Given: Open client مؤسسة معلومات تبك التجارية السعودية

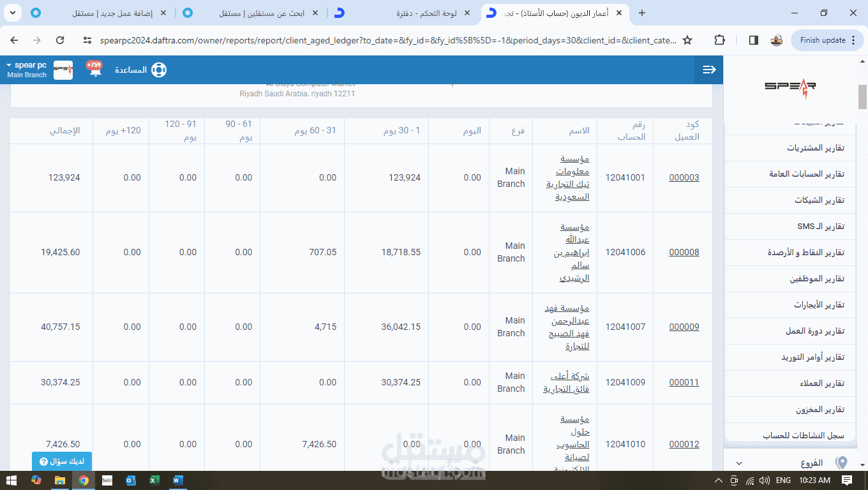Looking at the screenshot, I should [x=567, y=177].
